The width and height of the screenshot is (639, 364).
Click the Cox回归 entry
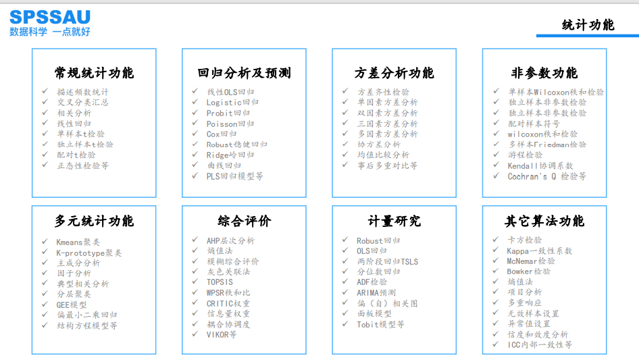[222, 134]
